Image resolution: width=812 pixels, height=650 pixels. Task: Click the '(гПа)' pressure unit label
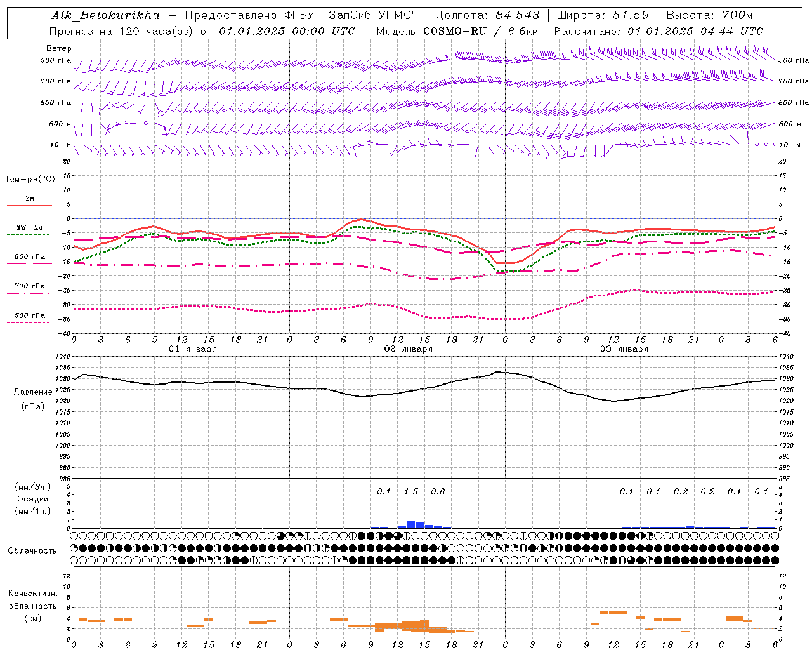[x=32, y=407]
